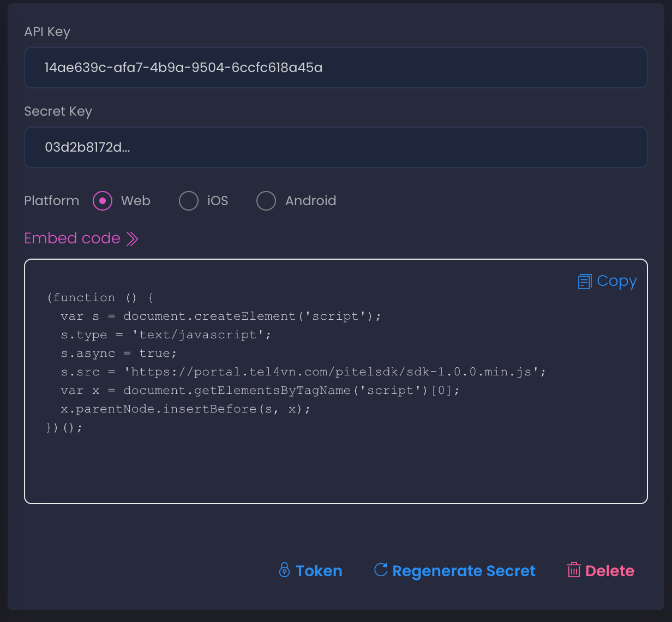
Task: Click the "API Key" label
Action: click(47, 32)
